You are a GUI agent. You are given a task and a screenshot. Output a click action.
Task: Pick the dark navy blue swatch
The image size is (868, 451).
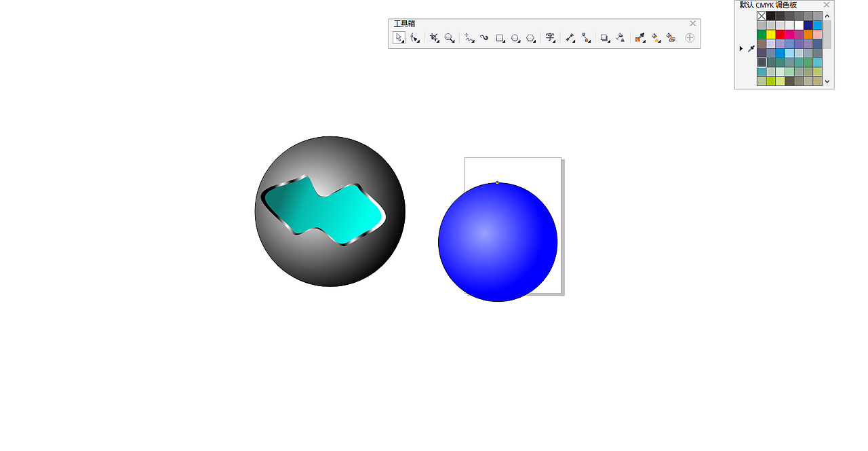808,25
